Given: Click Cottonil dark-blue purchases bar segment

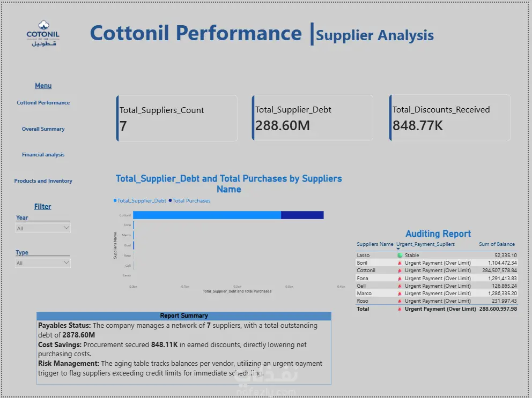Looking at the screenshot, I should [x=302, y=215].
